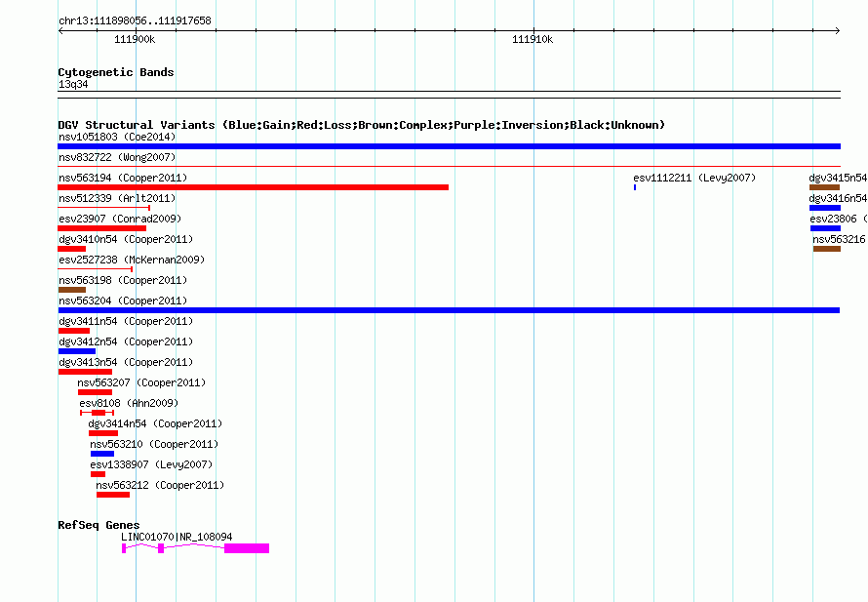Select the red esv23907 loss bar
This screenshot has width=868, height=602.
(x=101, y=228)
